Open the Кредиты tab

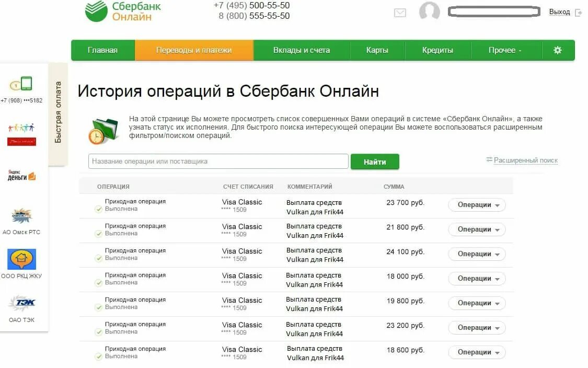pos(437,50)
